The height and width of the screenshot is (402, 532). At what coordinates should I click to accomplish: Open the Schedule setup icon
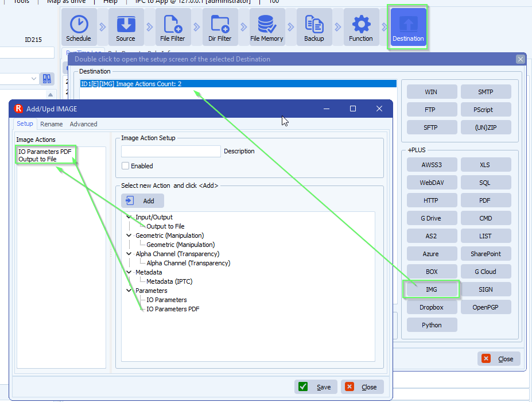coord(79,26)
